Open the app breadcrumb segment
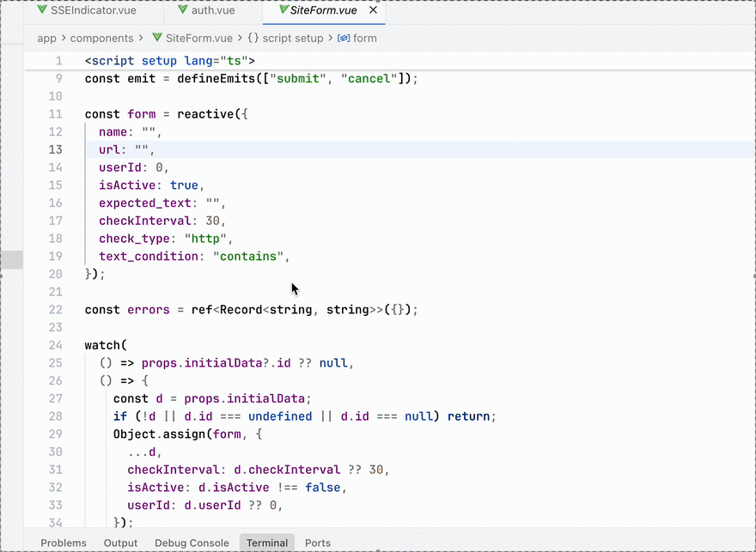This screenshot has width=756, height=552. (46, 38)
